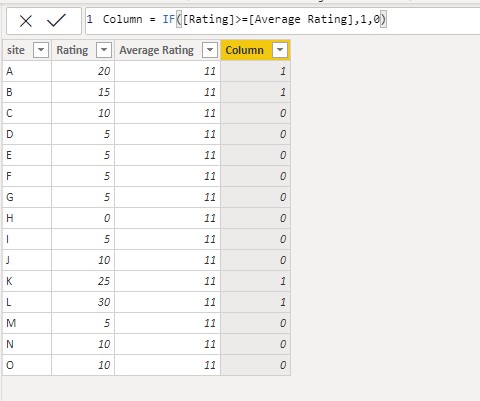
Task: Click site cell K
Action: [27, 281]
